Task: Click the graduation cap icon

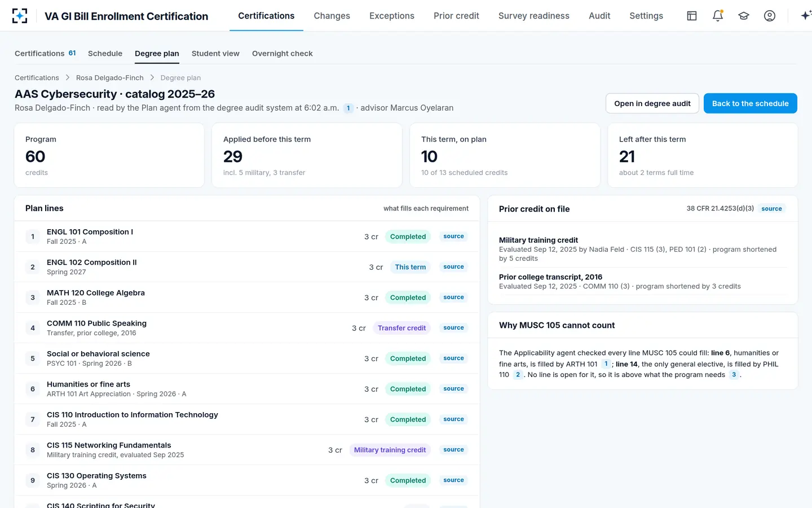Action: tap(744, 16)
